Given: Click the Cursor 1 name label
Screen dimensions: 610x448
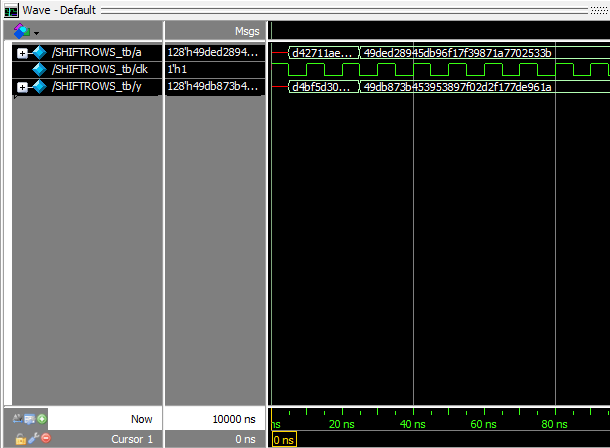Looking at the screenshot, I should [x=130, y=439].
